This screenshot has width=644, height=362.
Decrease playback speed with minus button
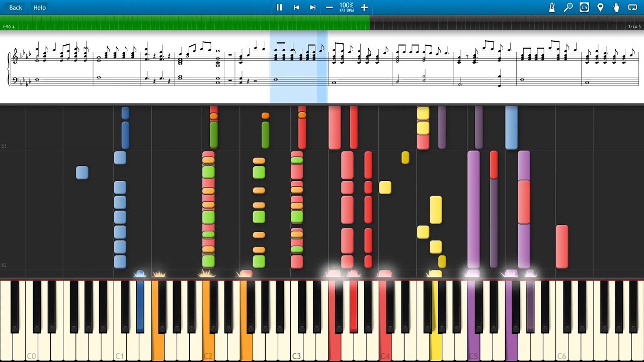coord(329,7)
